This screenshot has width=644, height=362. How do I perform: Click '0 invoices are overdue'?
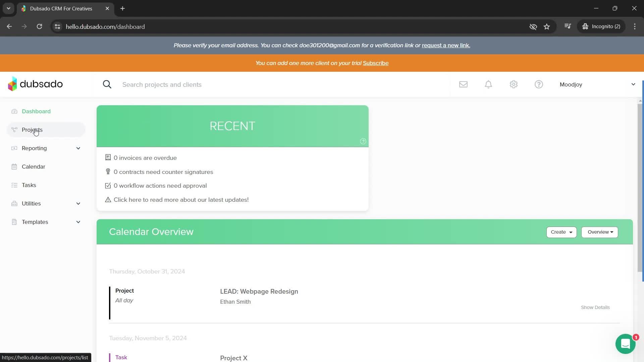(x=145, y=158)
